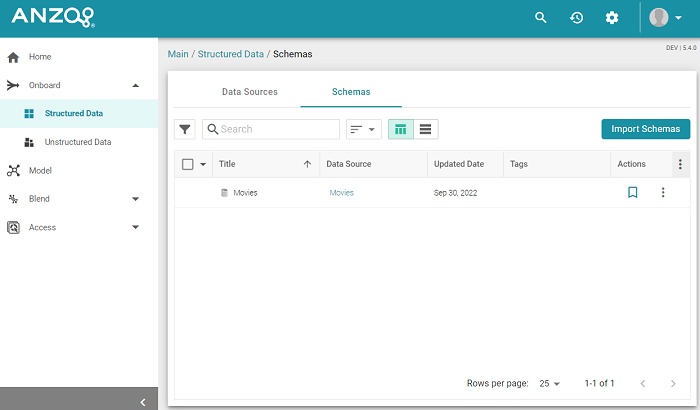Open the filter funnel button
The height and width of the screenshot is (410, 700).
[184, 130]
